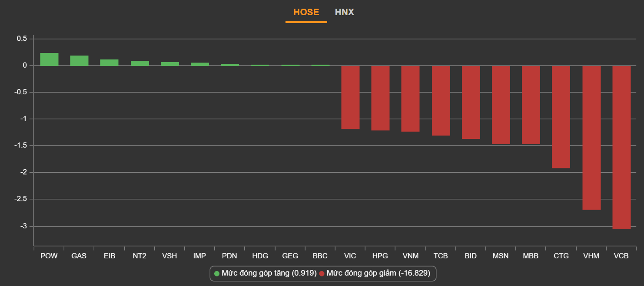The height and width of the screenshot is (286, 644).
Task: Click the HPG red bar
Action: [380, 98]
